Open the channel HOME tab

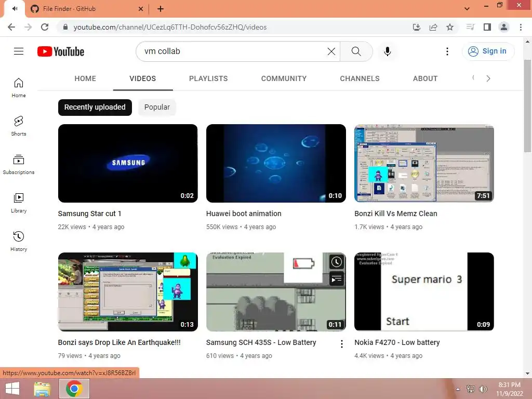[x=85, y=78]
